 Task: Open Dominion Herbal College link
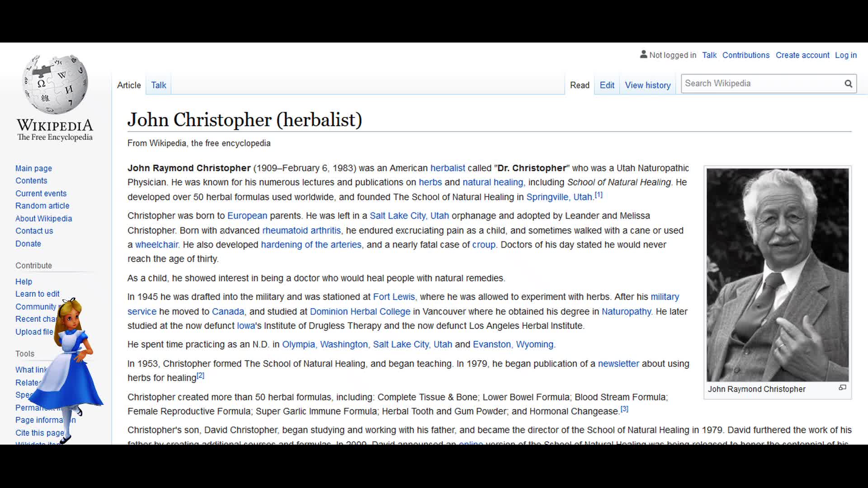pyautogui.click(x=360, y=311)
